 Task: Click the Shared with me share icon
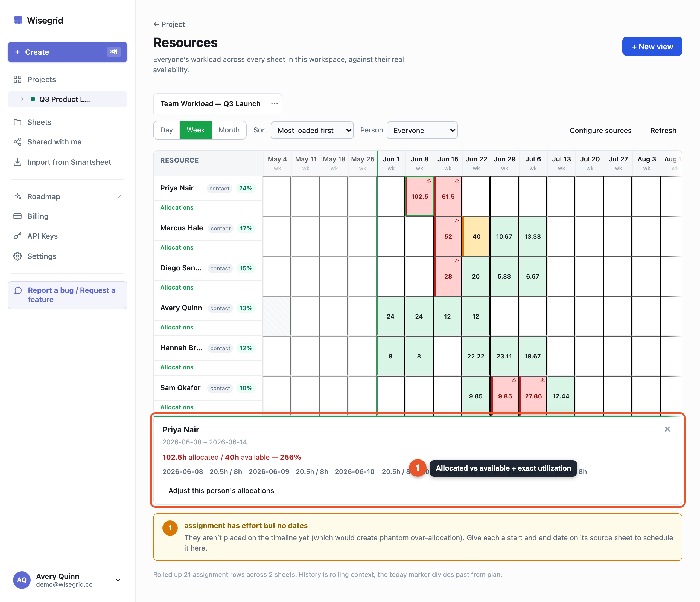(x=17, y=142)
